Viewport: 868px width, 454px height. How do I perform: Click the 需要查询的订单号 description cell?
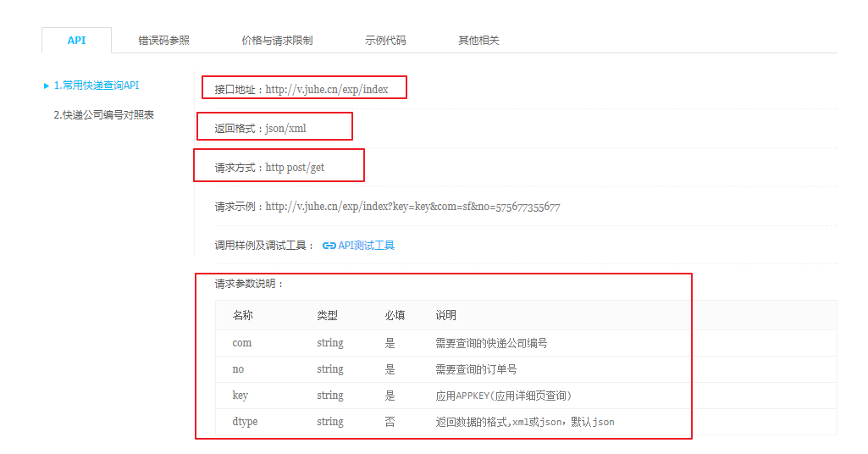[476, 369]
